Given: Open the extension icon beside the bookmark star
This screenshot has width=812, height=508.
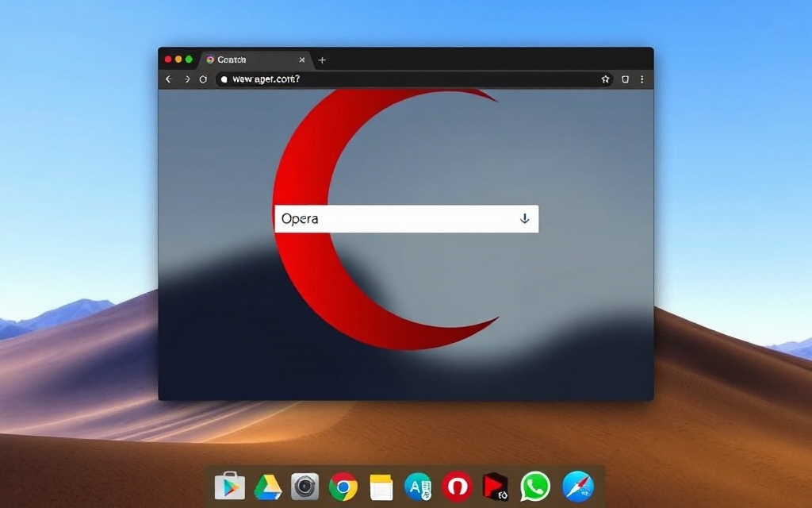Looking at the screenshot, I should click(x=625, y=79).
